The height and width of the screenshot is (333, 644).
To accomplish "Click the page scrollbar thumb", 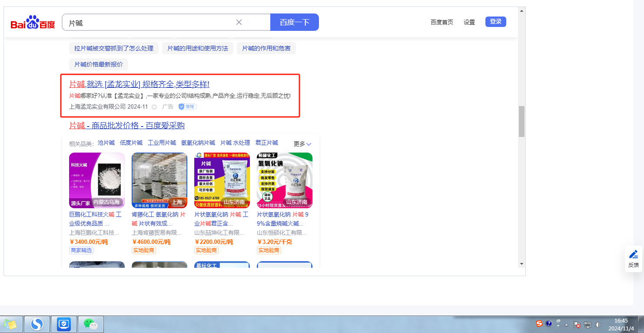I will (x=521, y=121).
